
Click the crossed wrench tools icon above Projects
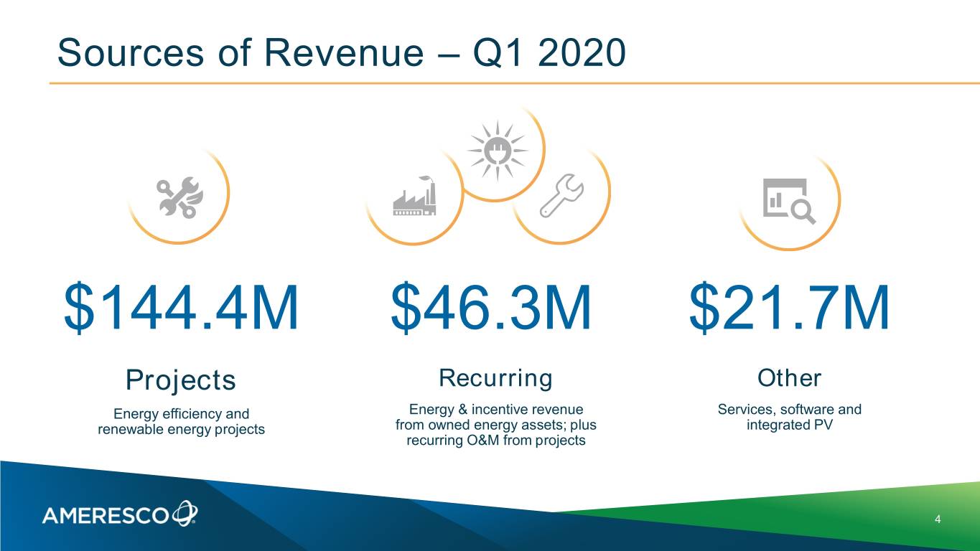[x=180, y=198]
